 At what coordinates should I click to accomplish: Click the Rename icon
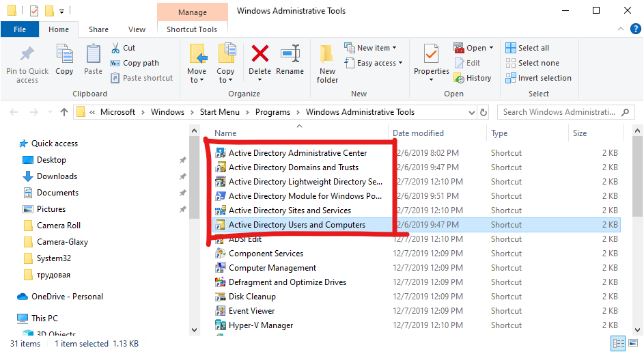click(290, 54)
